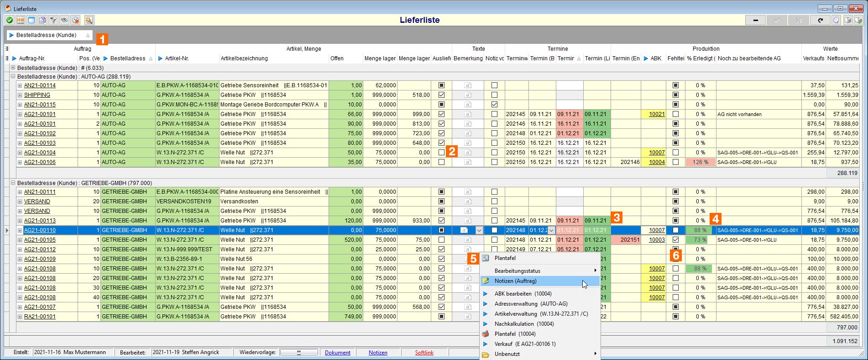Click the Wiedervorlage date field
868x360 pixels.
[x=299, y=352]
